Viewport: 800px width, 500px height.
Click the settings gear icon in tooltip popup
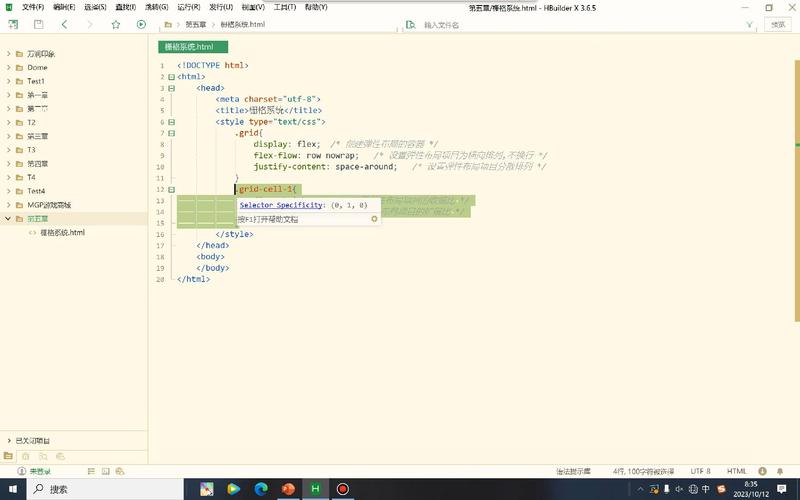[x=374, y=219]
